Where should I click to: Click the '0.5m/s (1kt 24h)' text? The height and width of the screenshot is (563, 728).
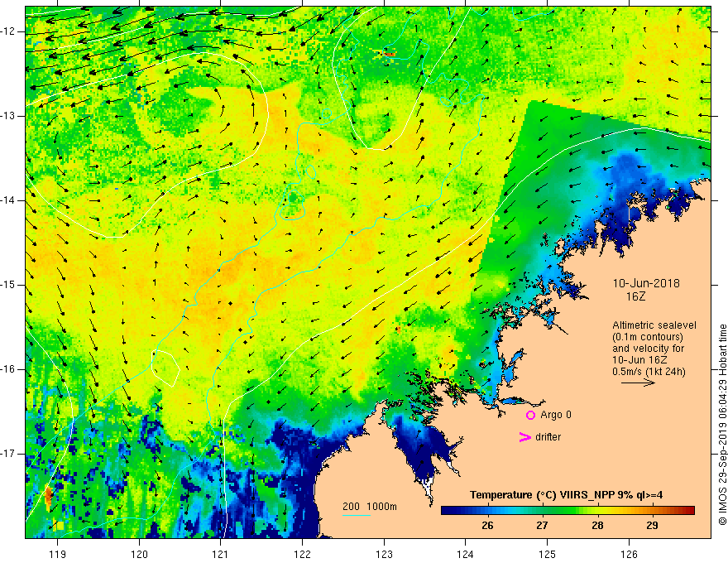[x=649, y=371]
